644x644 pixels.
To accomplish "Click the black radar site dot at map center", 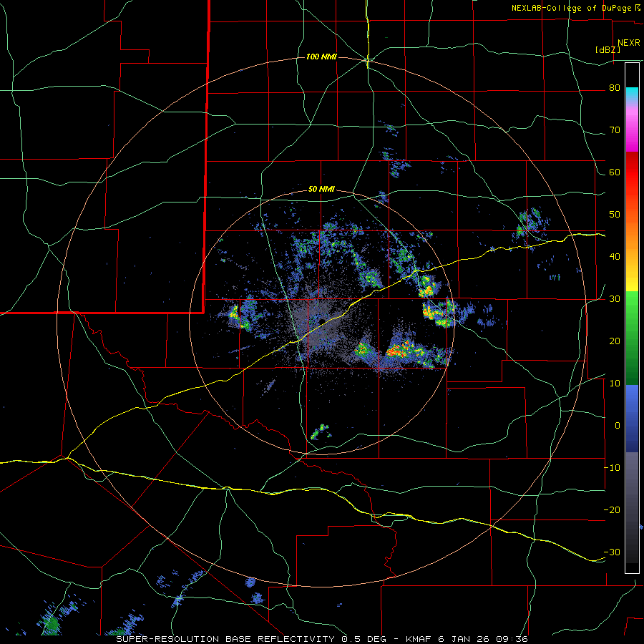I will [323, 321].
